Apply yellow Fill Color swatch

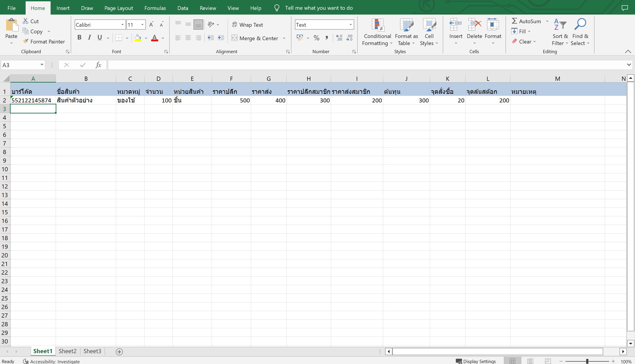(x=138, y=38)
